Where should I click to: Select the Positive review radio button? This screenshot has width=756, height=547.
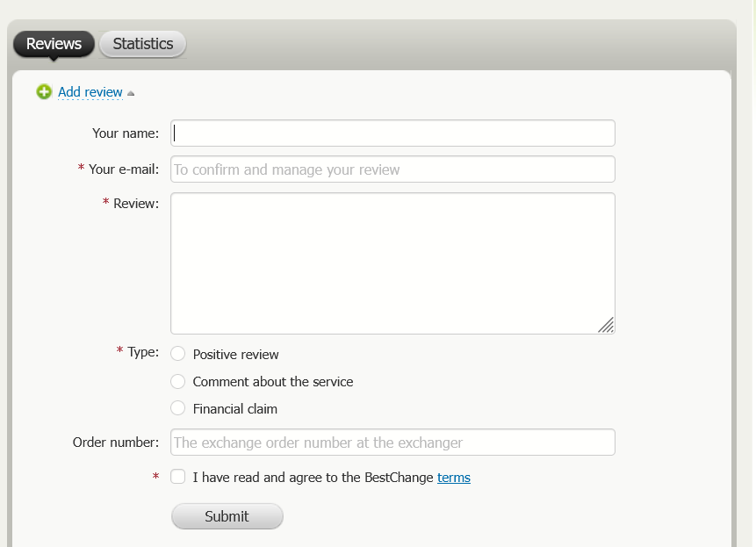178,354
